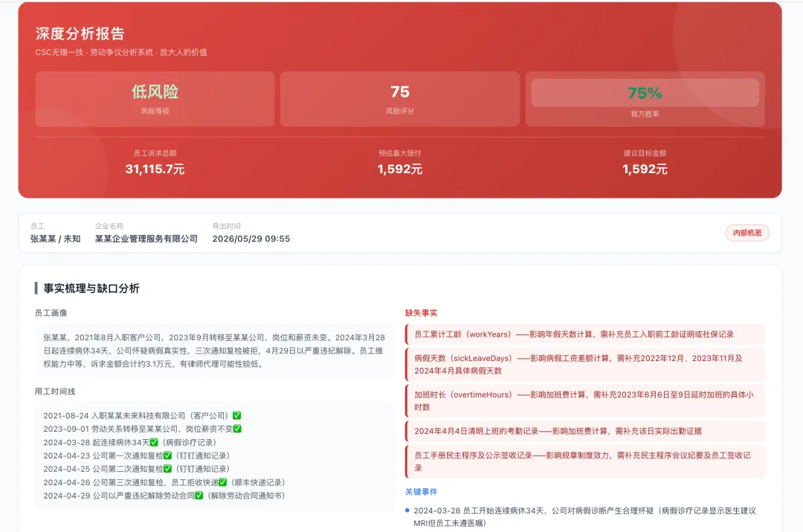Click missing fact 2024年4月4日清明上班的考勤记录
The width and height of the screenshot is (803, 532).
(x=585, y=431)
